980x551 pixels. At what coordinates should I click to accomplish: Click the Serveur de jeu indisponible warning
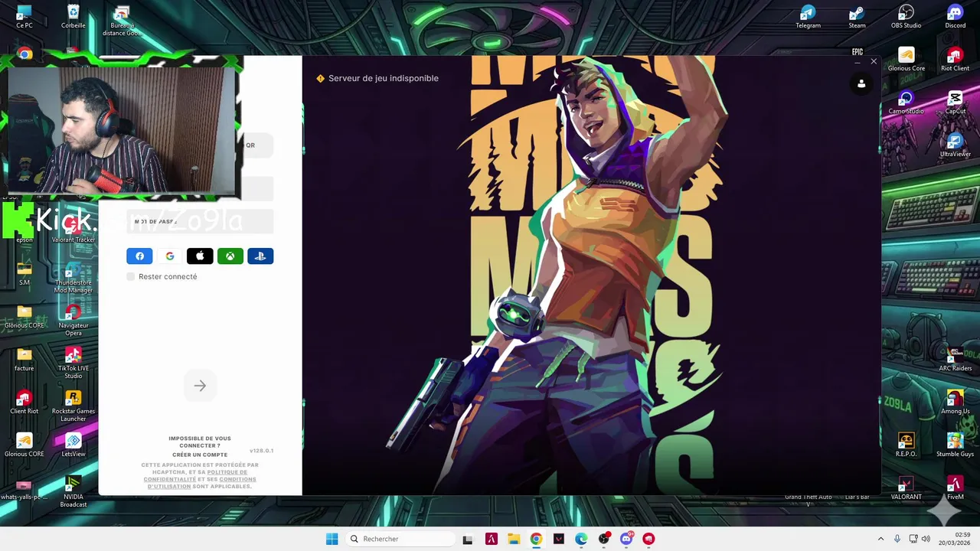point(377,78)
